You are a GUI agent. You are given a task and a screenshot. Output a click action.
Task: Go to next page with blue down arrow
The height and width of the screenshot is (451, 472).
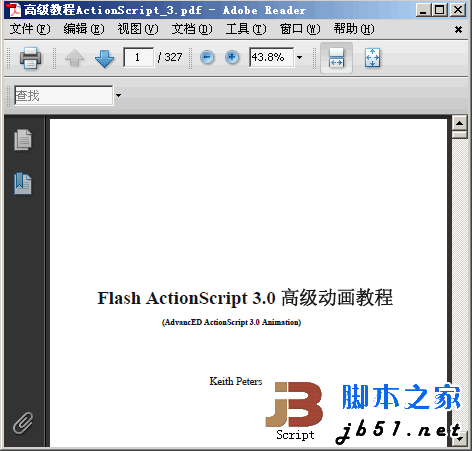point(104,59)
